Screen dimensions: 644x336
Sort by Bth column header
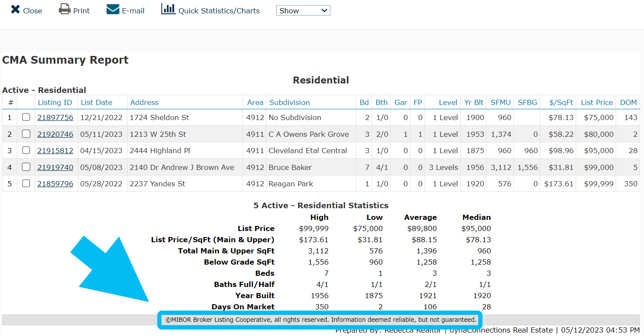tap(382, 102)
